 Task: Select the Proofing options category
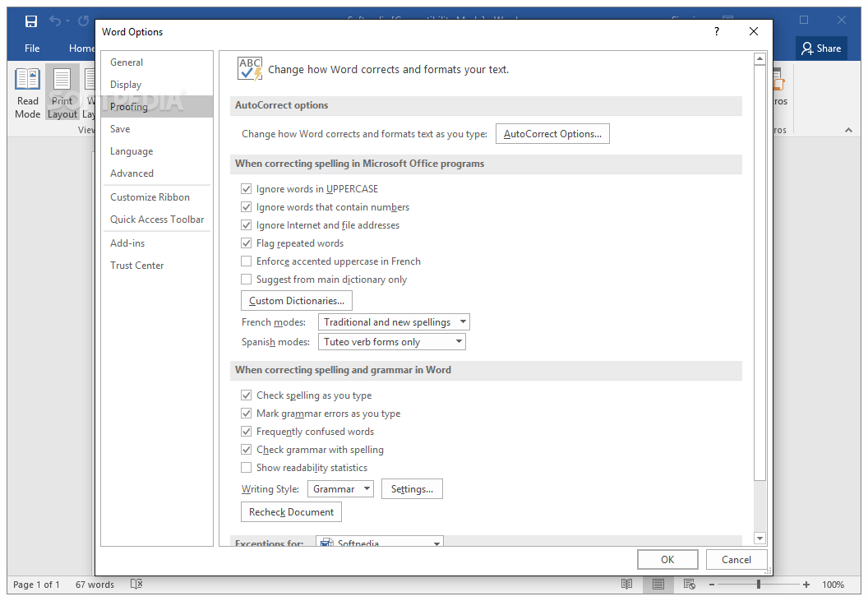click(x=157, y=107)
